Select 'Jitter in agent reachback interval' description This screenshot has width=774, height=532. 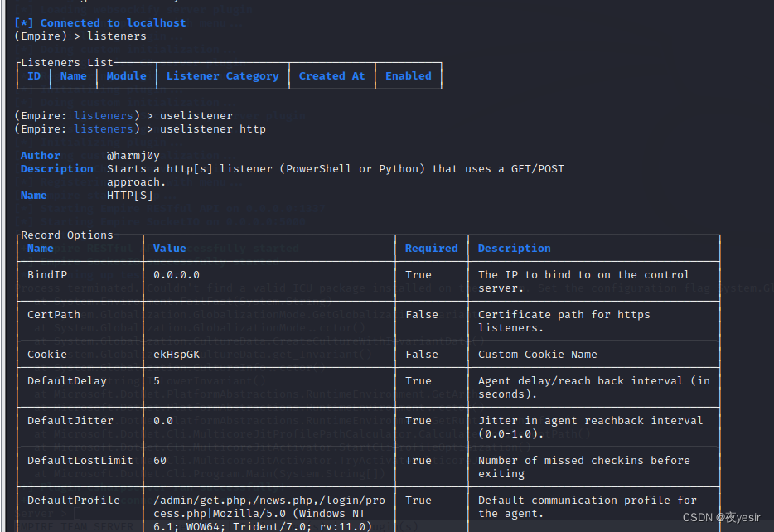[590, 427]
